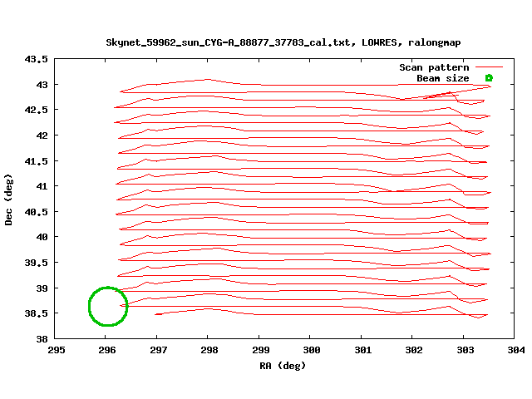Screen dimensions: 532x399
Task: Click the x-axis tick label 303
Action: click(465, 350)
